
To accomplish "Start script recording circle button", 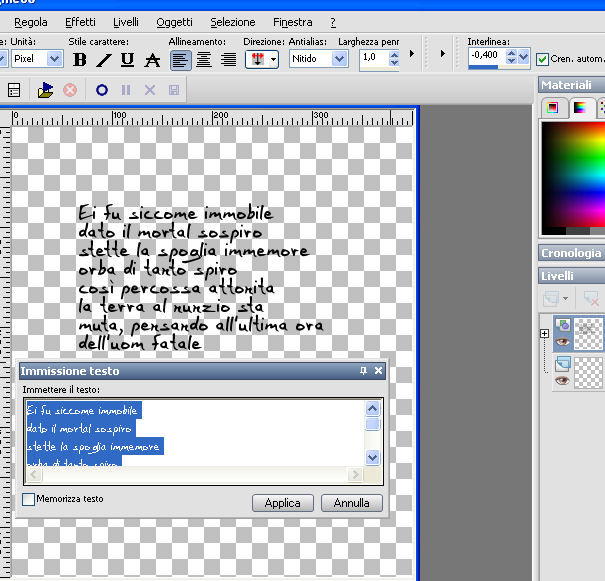I will click(x=102, y=90).
